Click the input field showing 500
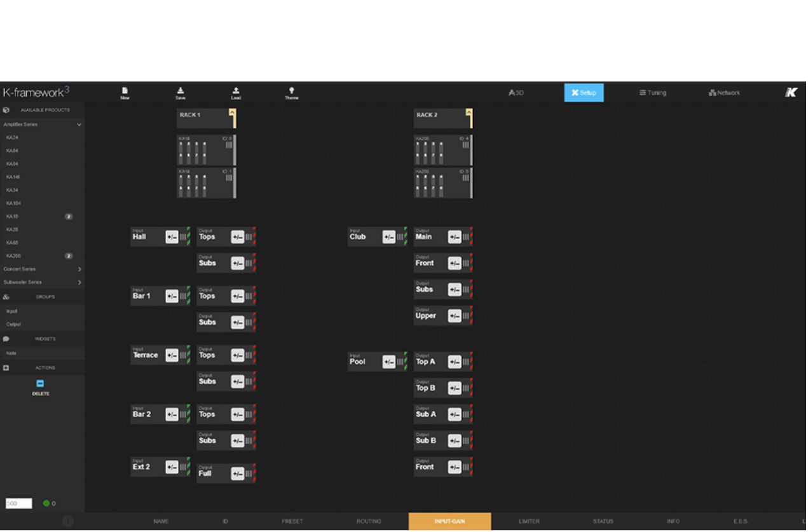 tap(18, 503)
